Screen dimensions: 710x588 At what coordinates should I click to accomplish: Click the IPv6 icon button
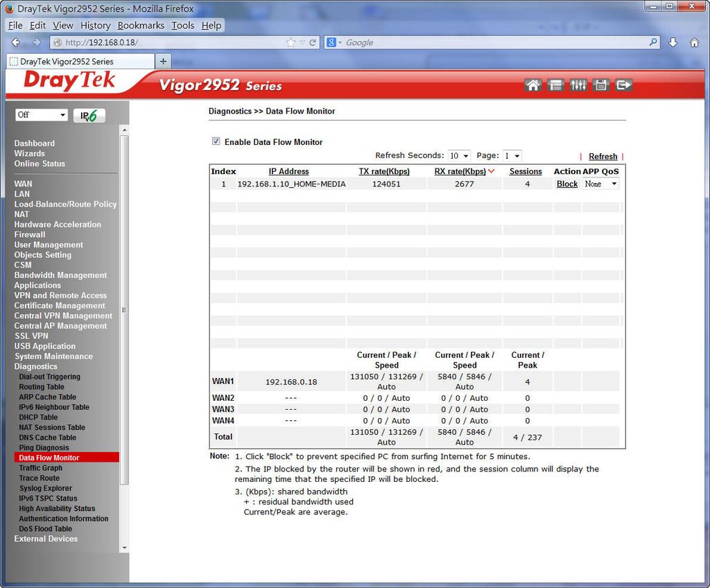(x=89, y=116)
